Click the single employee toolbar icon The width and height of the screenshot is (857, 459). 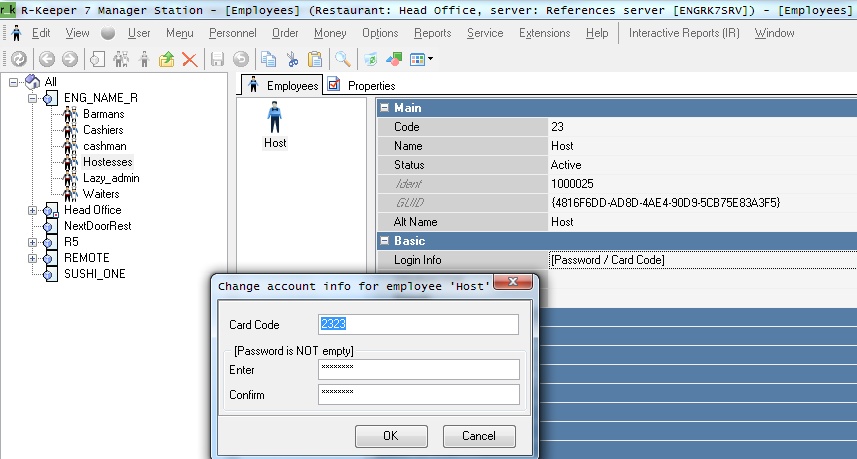point(144,59)
